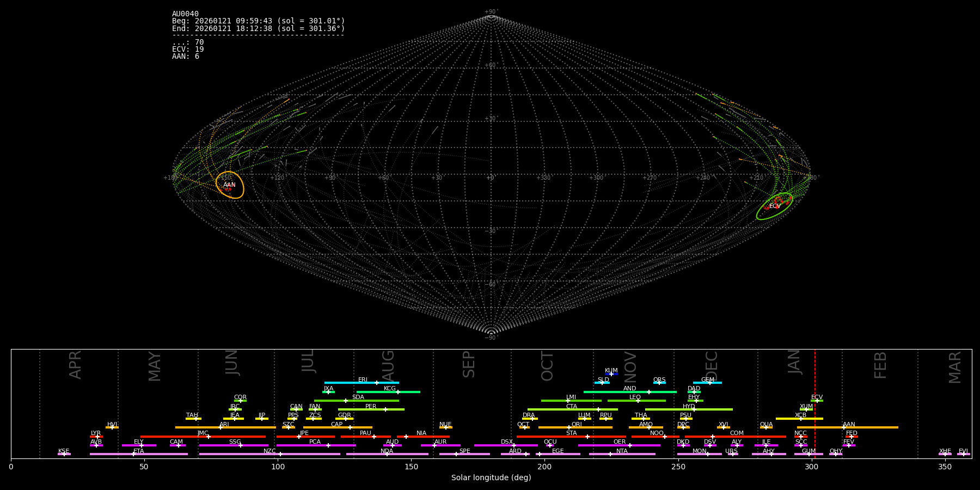The height and width of the screenshot is (490, 980).
Task: Click the HYD shower label in timeline
Action: pos(689,407)
